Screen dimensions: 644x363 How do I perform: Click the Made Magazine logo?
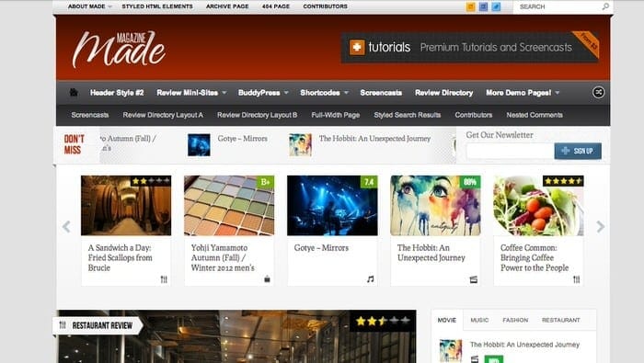(x=119, y=50)
